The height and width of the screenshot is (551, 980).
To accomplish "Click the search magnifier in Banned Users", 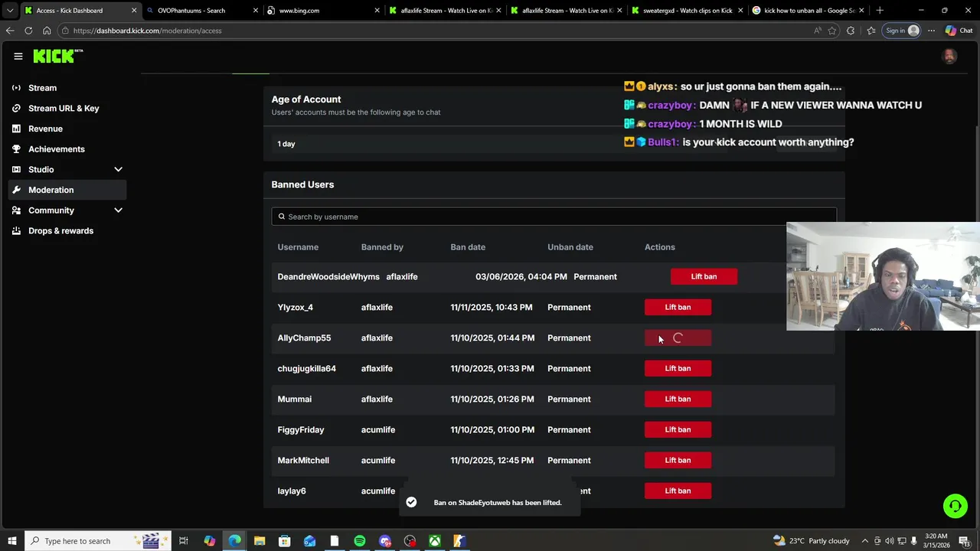I will (x=281, y=217).
